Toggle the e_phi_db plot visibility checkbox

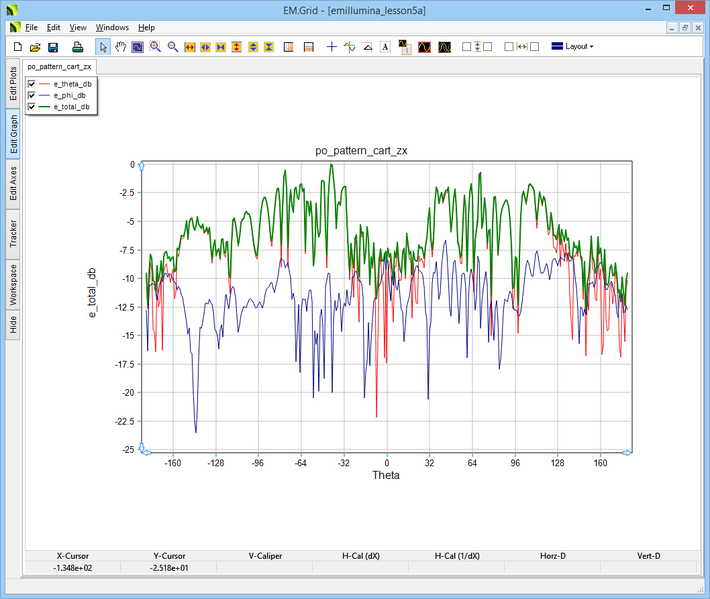(x=32, y=95)
